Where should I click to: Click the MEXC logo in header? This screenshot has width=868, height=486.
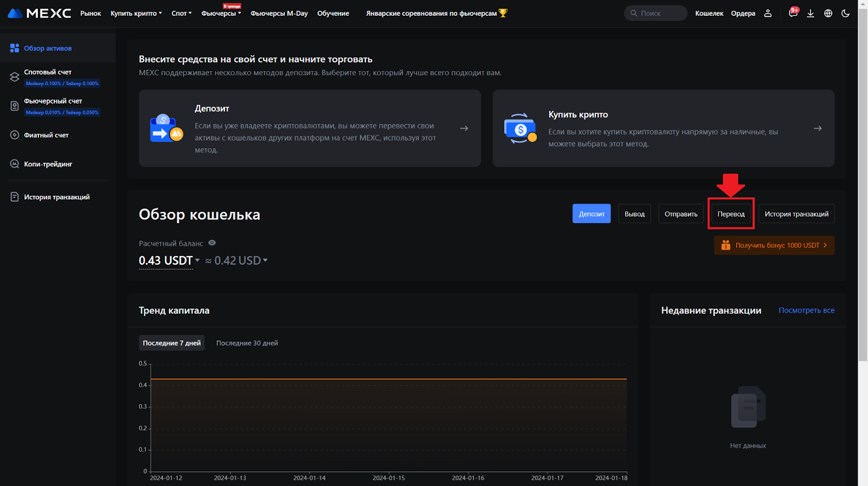pos(39,13)
